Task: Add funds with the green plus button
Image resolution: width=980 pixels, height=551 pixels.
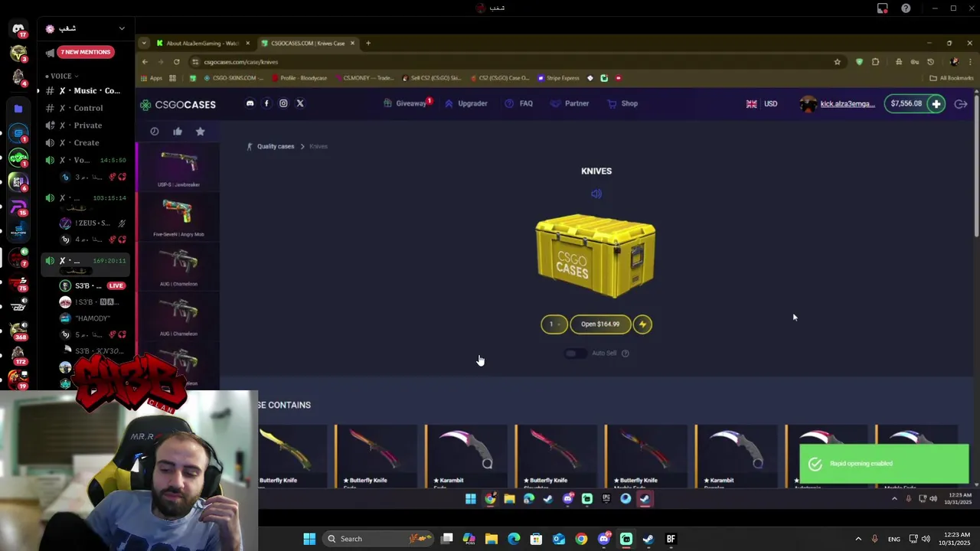Action: click(936, 103)
